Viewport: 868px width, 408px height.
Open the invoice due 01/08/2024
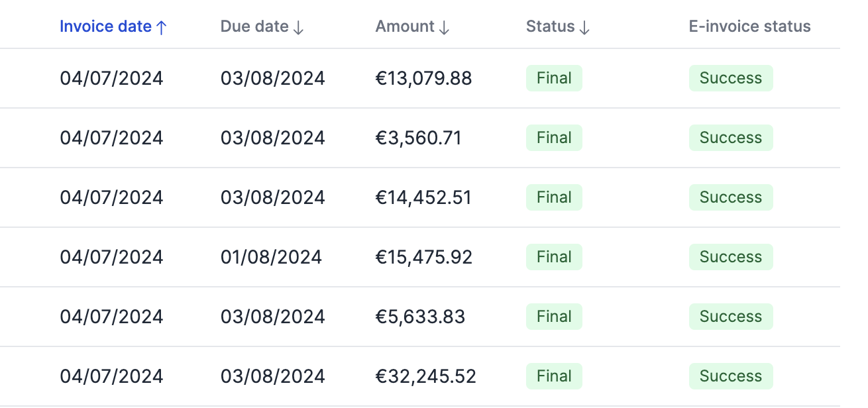271,256
